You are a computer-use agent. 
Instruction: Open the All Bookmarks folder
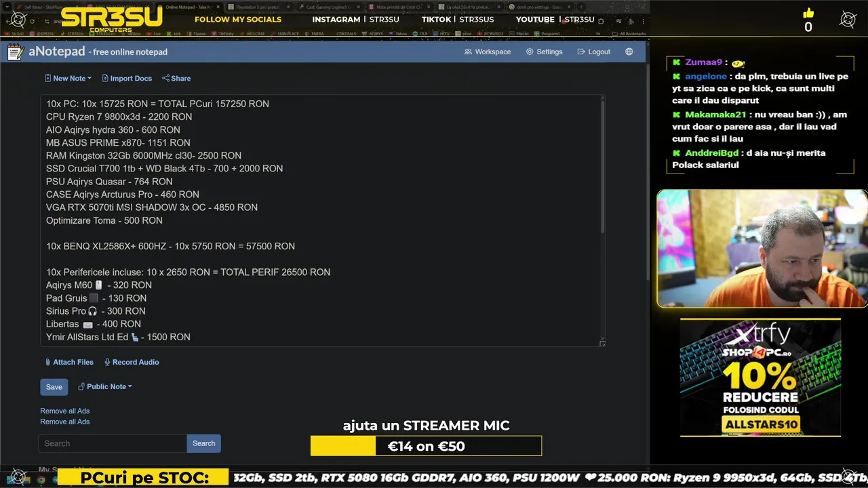click(629, 34)
